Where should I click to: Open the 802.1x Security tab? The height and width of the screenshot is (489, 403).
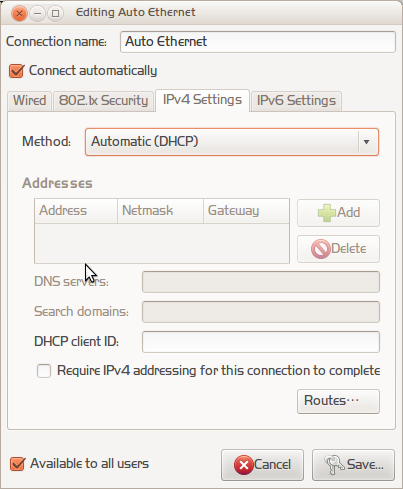coord(103,101)
